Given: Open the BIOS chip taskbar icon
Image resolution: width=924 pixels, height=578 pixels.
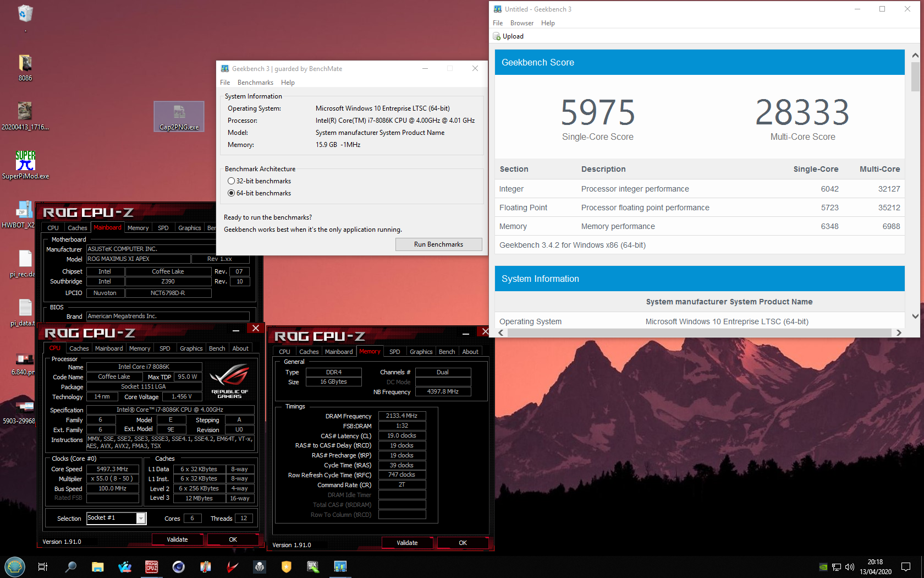Looking at the screenshot, I should tap(313, 566).
